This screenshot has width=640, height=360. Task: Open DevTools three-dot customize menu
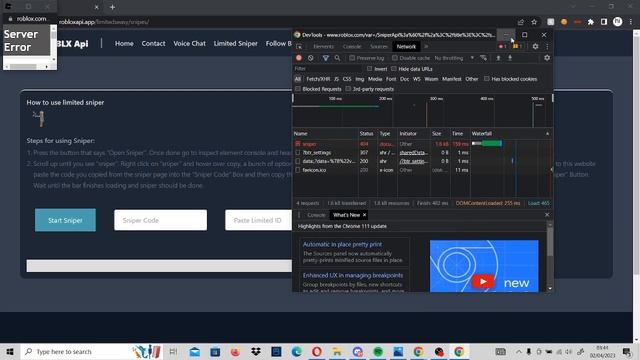pyautogui.click(x=547, y=47)
